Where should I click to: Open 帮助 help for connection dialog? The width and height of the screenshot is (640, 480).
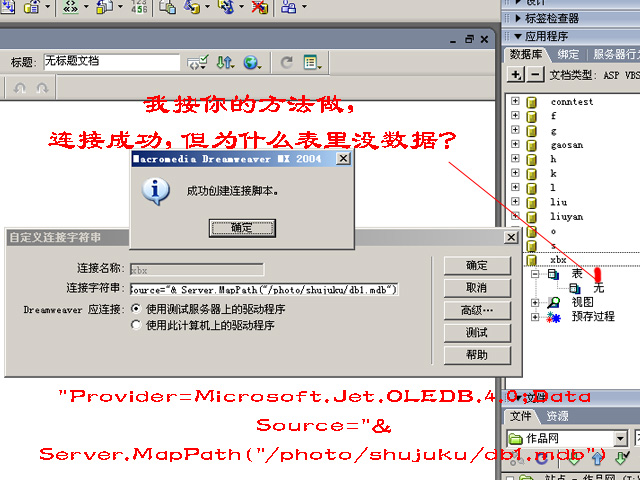[477, 355]
